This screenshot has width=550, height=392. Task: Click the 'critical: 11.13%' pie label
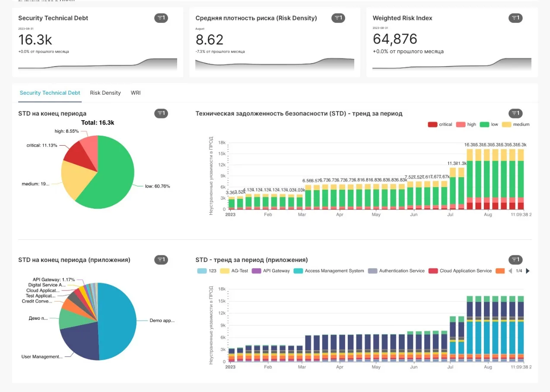click(x=42, y=145)
